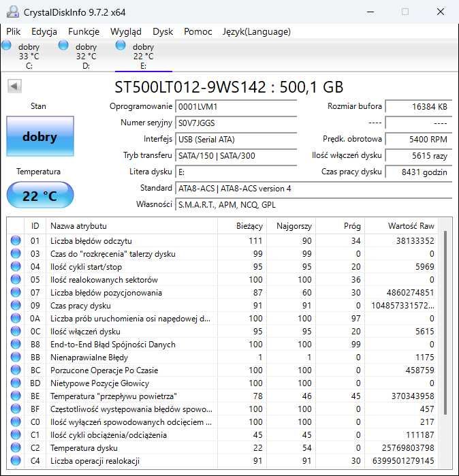The width and height of the screenshot is (459, 476).
Task: Click the Litera dysku field E:
Action: coord(236,172)
